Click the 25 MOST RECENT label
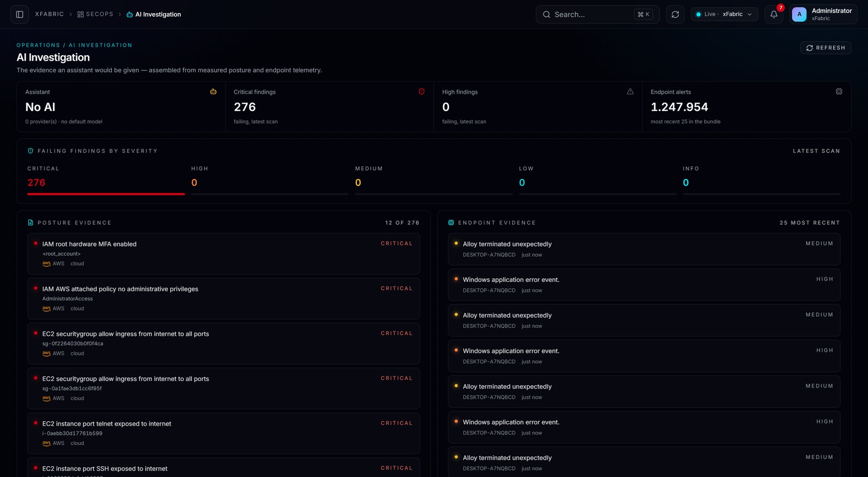The height and width of the screenshot is (477, 868). (x=809, y=223)
